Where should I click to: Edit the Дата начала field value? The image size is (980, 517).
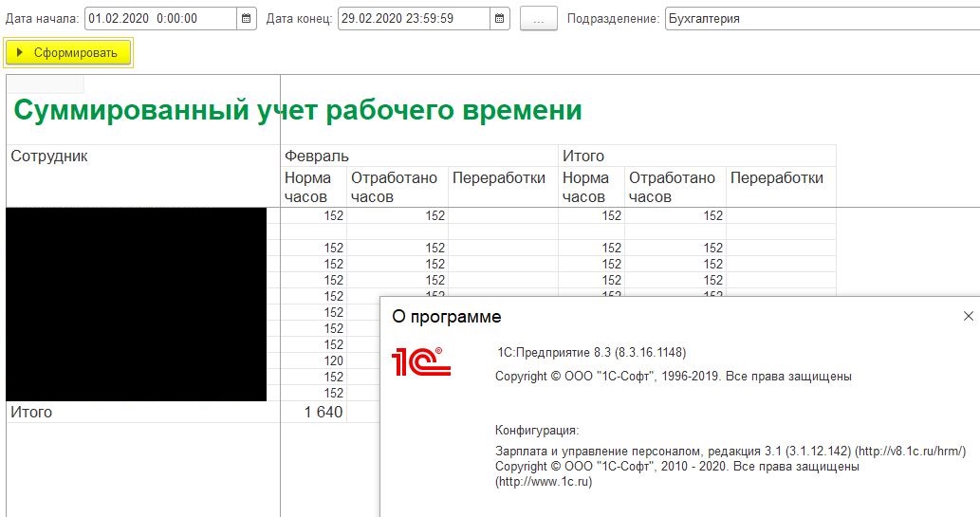coord(160,19)
